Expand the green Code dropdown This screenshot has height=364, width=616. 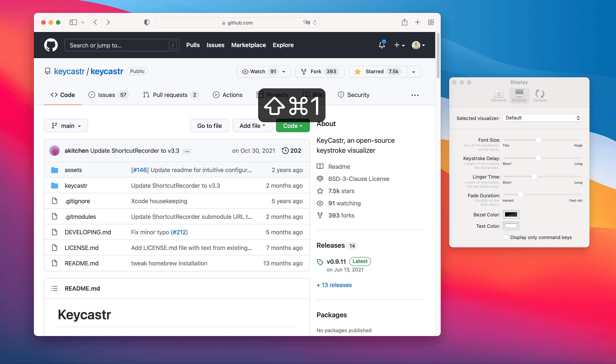(292, 126)
